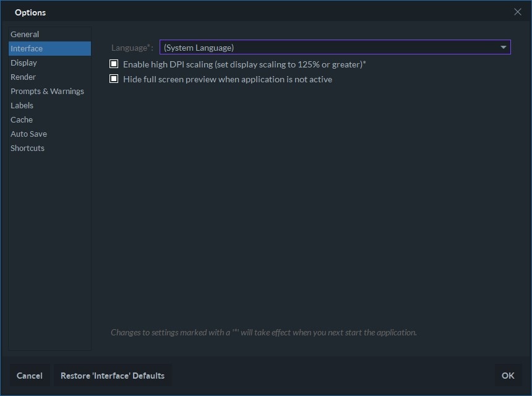Expand the Language dropdown arrow

pos(504,48)
